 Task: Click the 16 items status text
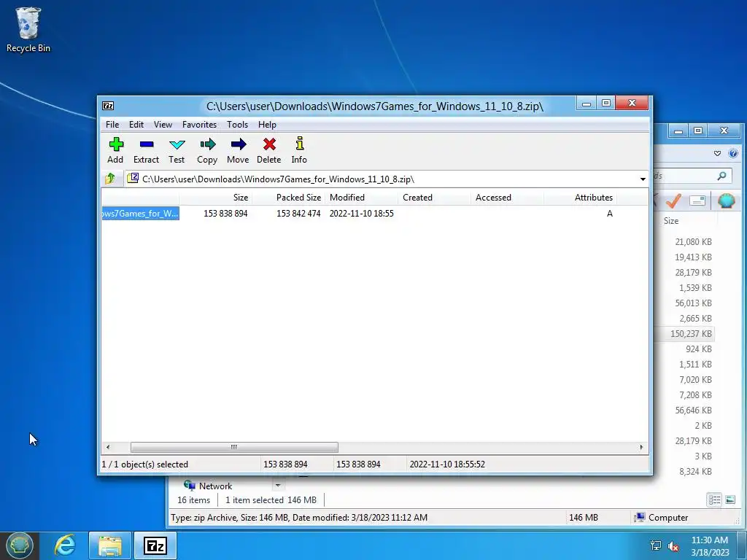coord(193,499)
